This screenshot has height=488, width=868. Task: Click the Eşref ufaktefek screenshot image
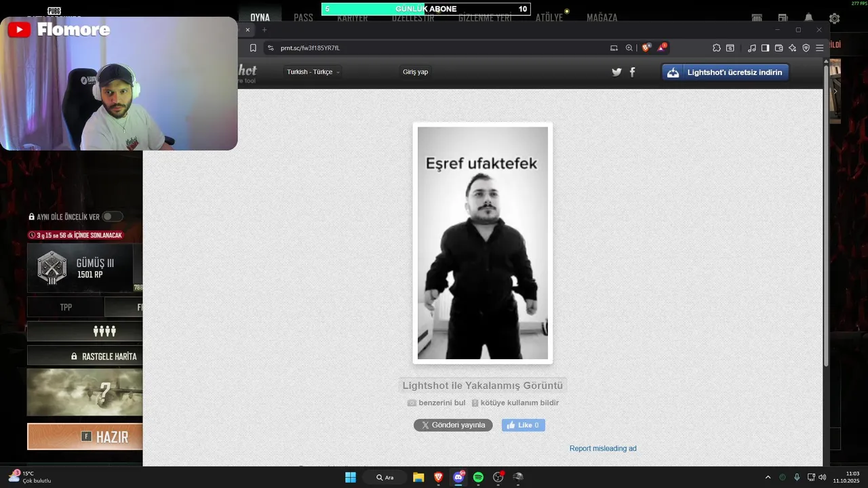[x=483, y=243]
